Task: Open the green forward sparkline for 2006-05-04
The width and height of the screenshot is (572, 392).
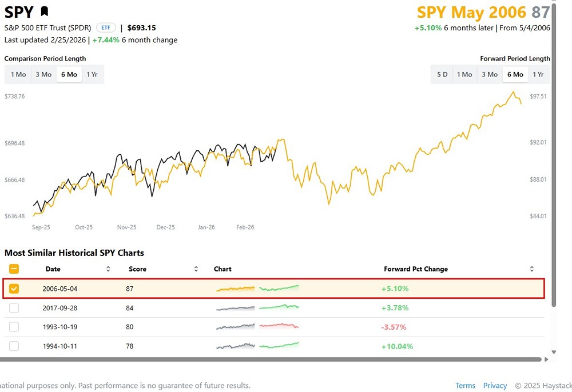Action: [279, 289]
